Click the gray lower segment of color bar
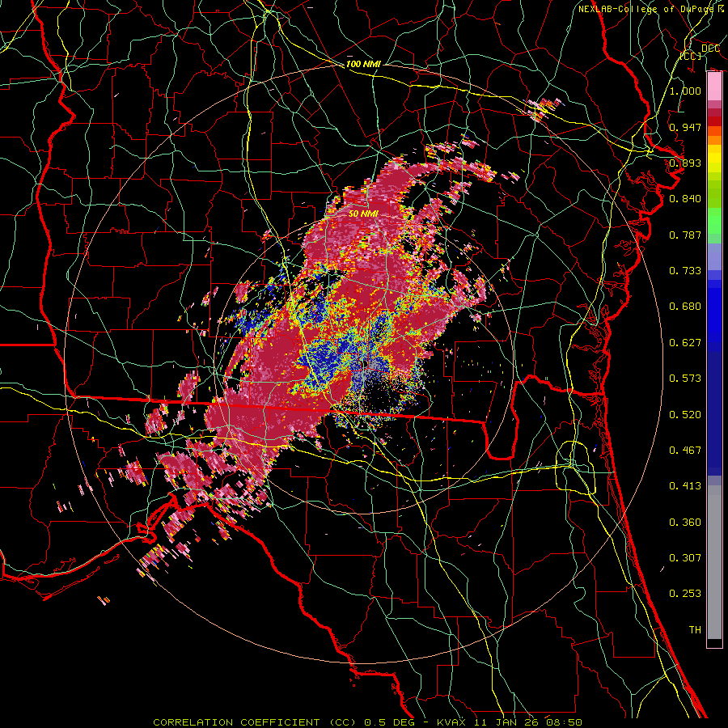The width and height of the screenshot is (728, 728). point(714,562)
